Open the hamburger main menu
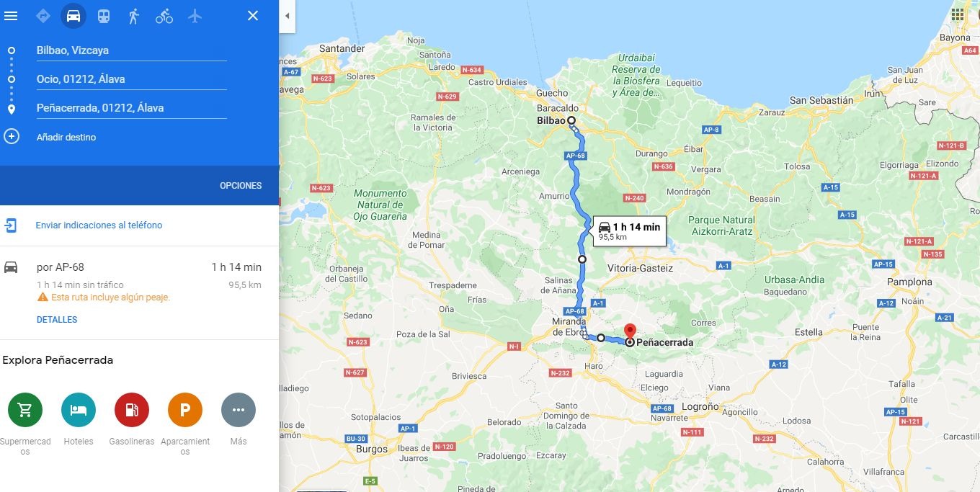980x492 pixels. [x=11, y=16]
